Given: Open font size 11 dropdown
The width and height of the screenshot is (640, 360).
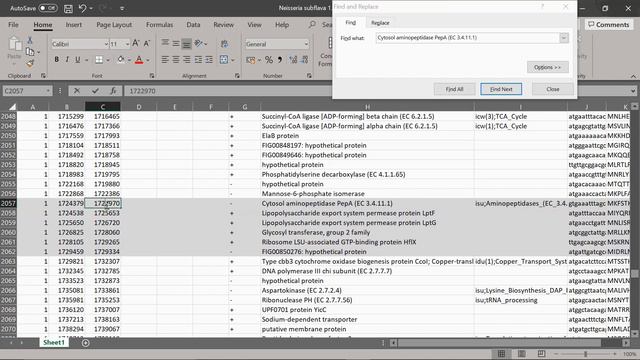Looking at the screenshot, I should [x=127, y=44].
